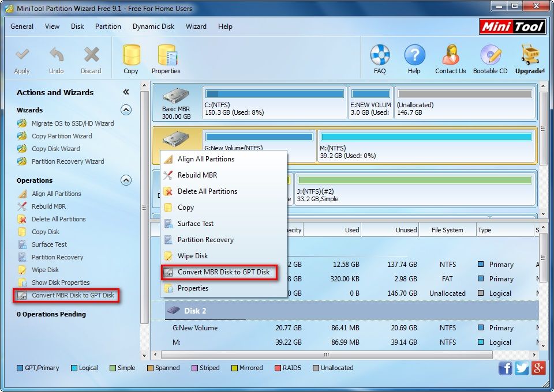
Task: Collapse the Actions and Wizards panel
Action: 126,92
